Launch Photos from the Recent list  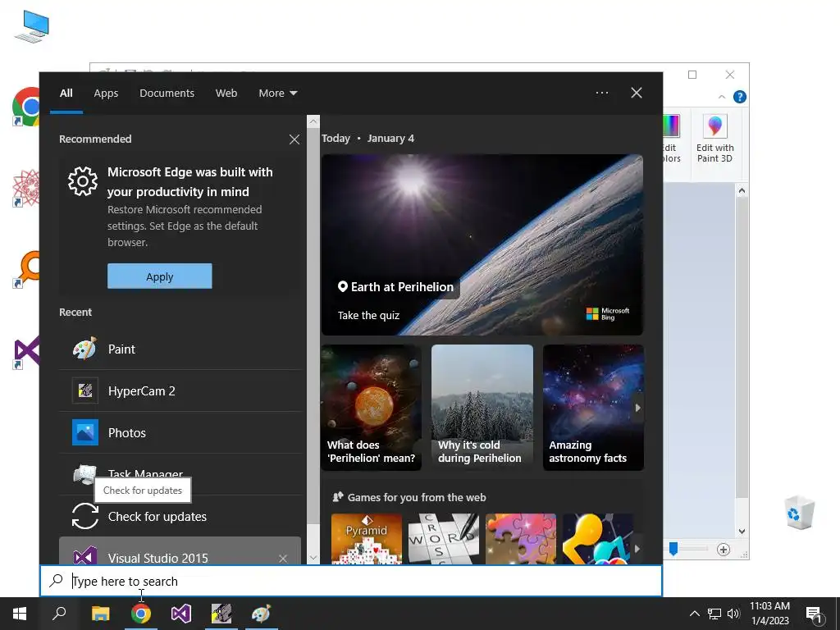(x=180, y=433)
